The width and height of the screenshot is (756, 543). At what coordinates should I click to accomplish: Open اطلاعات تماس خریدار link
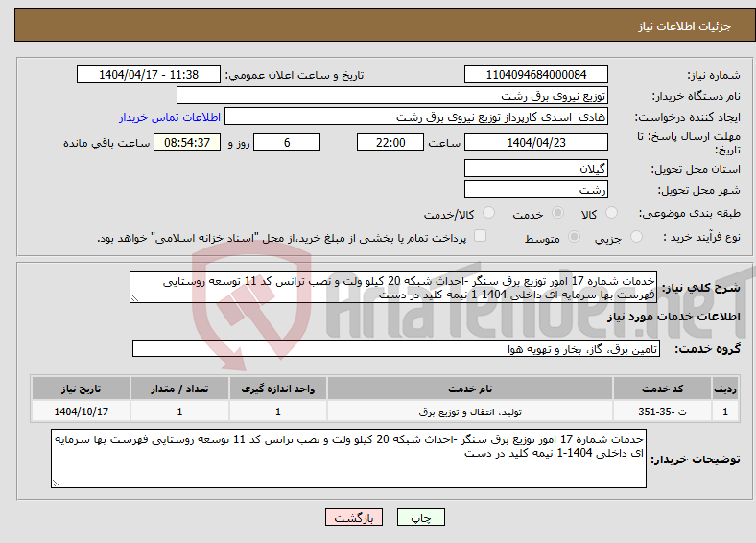[170, 117]
